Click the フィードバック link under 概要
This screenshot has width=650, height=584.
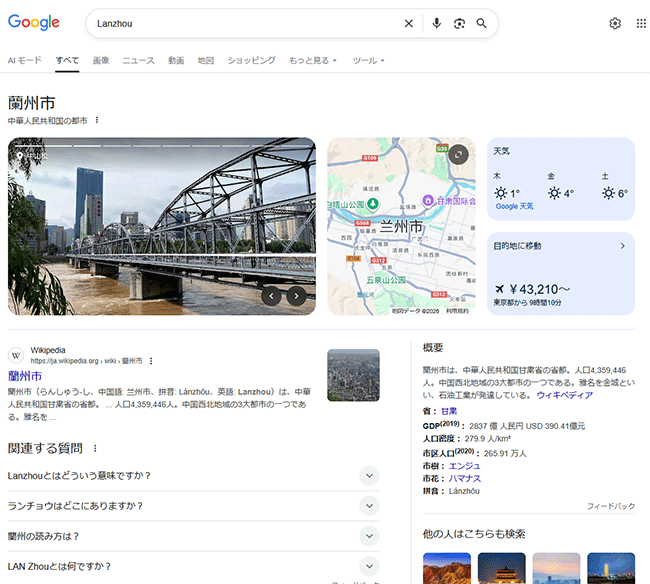pos(611,506)
